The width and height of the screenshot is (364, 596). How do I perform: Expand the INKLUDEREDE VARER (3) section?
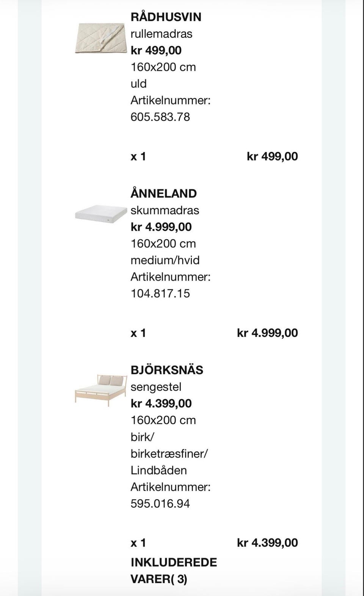pos(174,570)
